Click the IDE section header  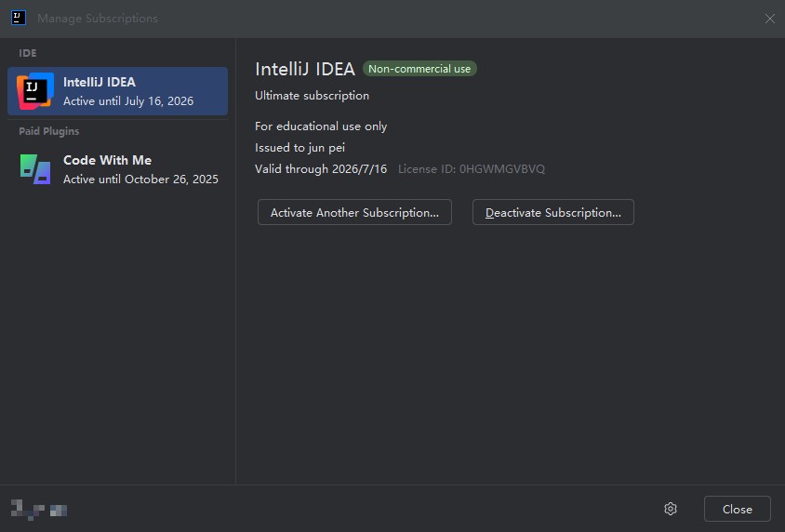click(x=28, y=53)
